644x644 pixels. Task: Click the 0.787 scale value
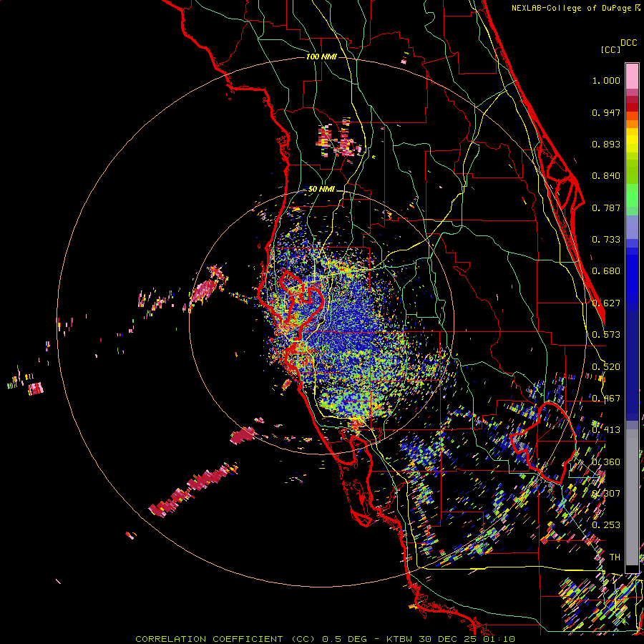(606, 208)
